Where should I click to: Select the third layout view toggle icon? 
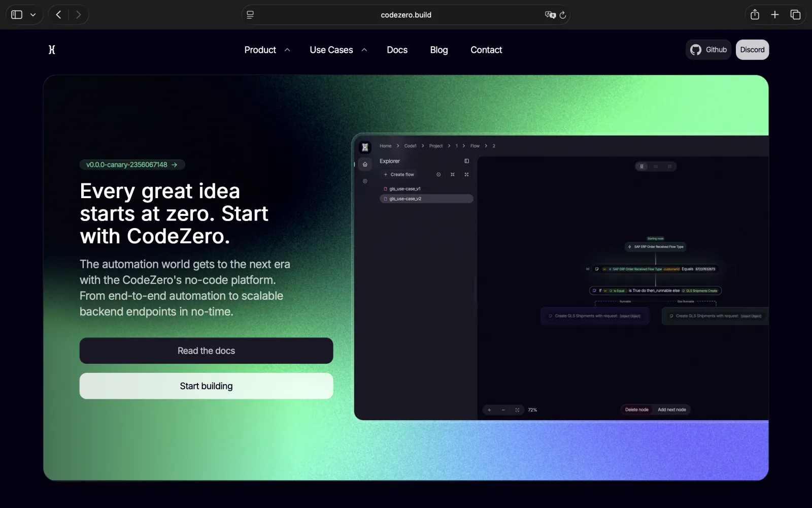[669, 166]
